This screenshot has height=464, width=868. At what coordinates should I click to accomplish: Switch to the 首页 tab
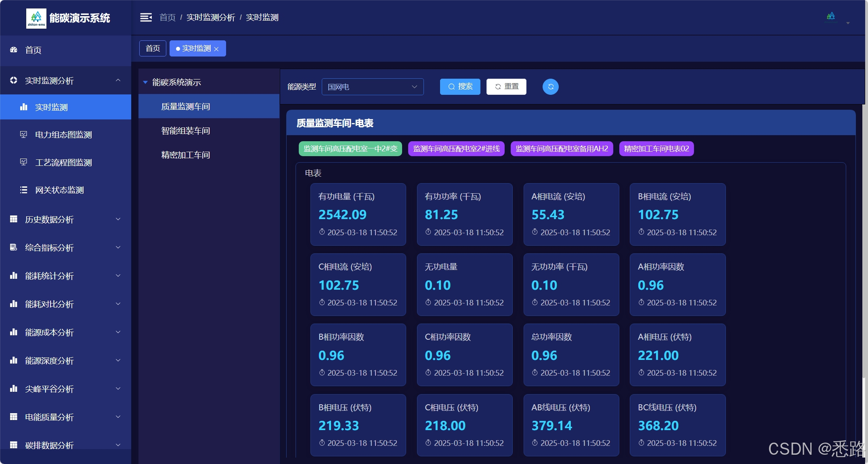(x=153, y=48)
